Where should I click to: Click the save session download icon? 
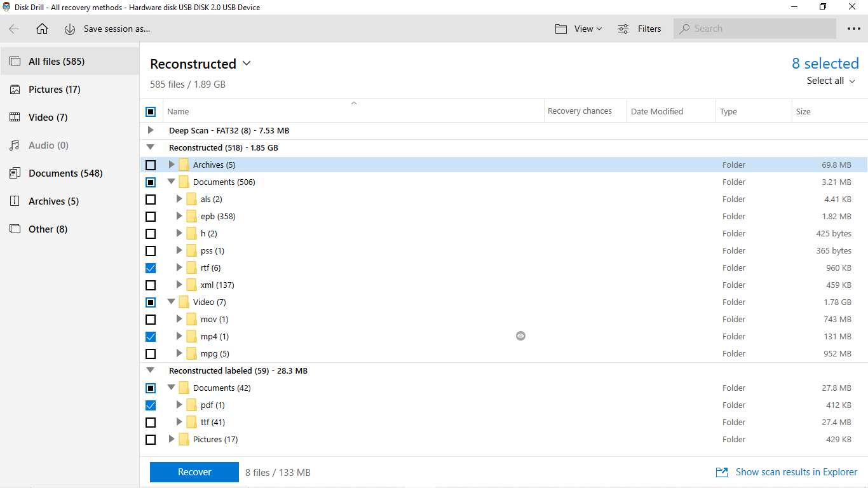click(x=70, y=29)
